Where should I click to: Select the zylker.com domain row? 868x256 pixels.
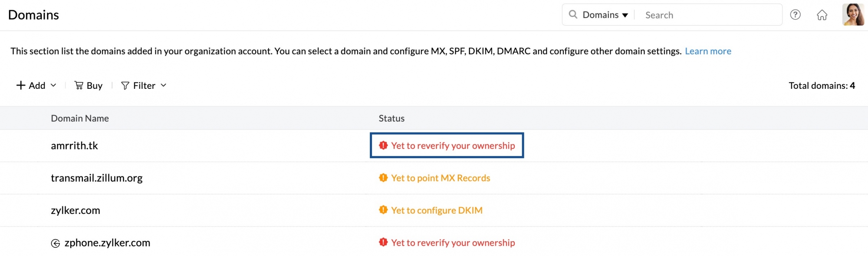point(76,210)
